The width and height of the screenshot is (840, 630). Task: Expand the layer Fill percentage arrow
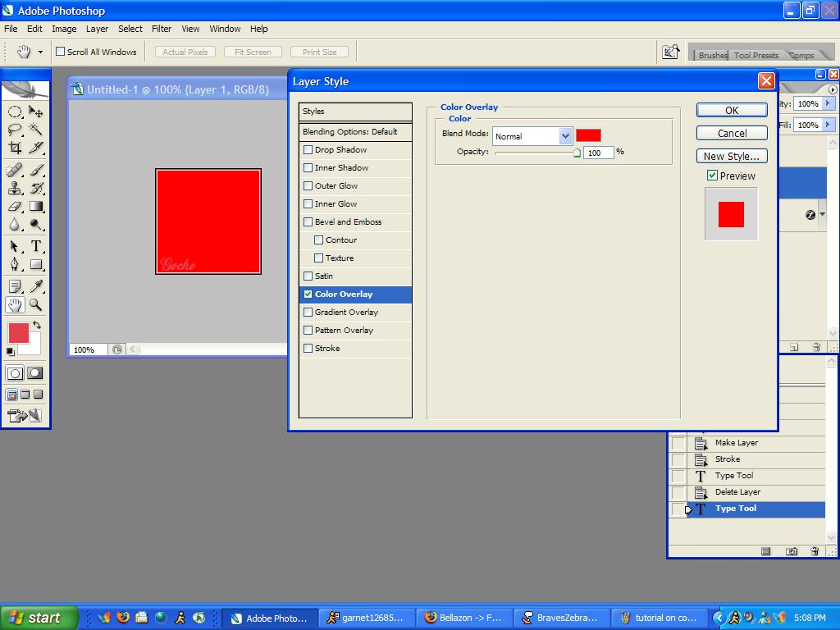click(x=829, y=125)
